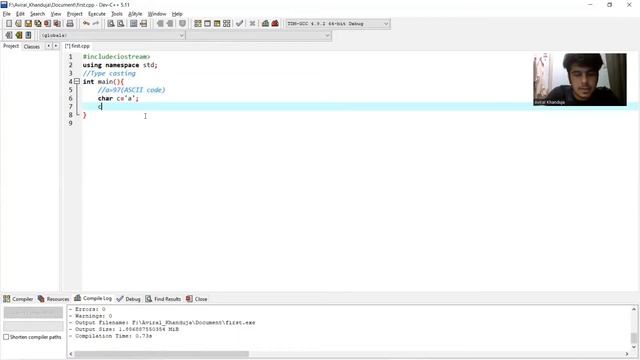Click the webcam video thumbnail
The width and height of the screenshot is (640, 360).
coord(580,80)
